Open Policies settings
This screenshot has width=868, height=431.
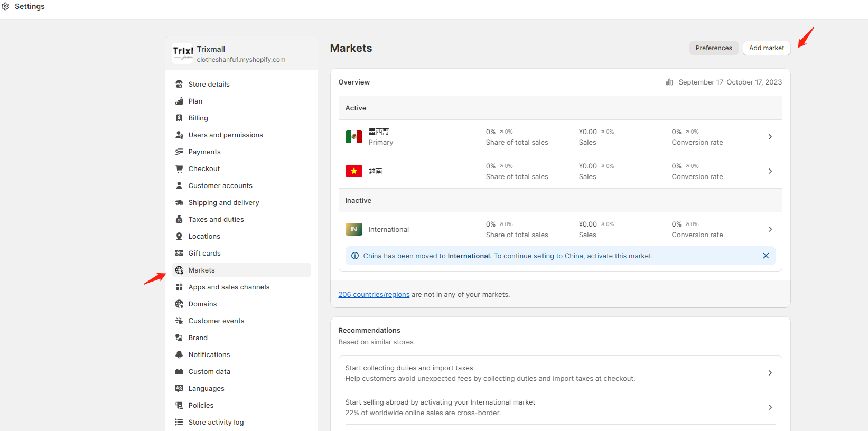(x=241, y=405)
